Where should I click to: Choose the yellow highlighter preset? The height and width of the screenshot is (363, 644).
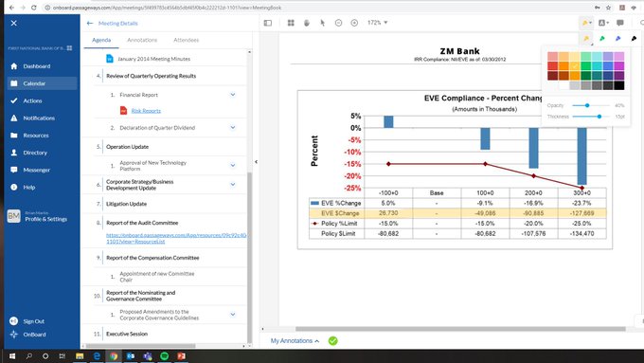tap(586, 39)
